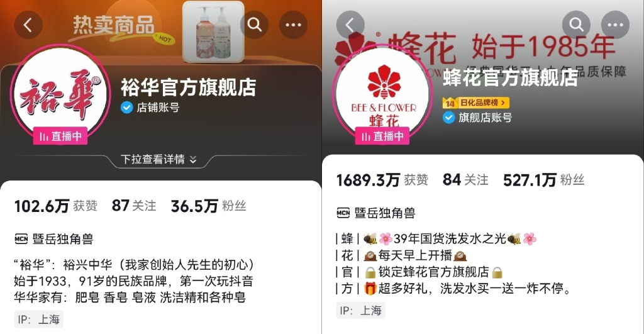Open 日化品牌榜 ranking arrow badge
644x334 pixels.
pos(476,103)
